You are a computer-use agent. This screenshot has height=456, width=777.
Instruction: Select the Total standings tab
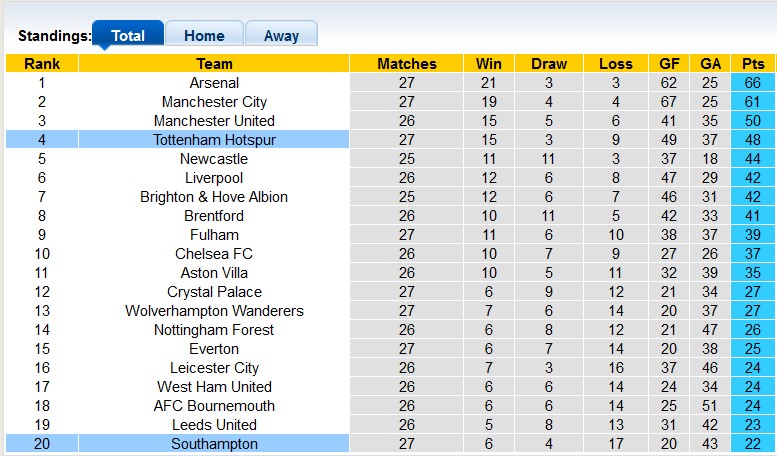click(128, 35)
